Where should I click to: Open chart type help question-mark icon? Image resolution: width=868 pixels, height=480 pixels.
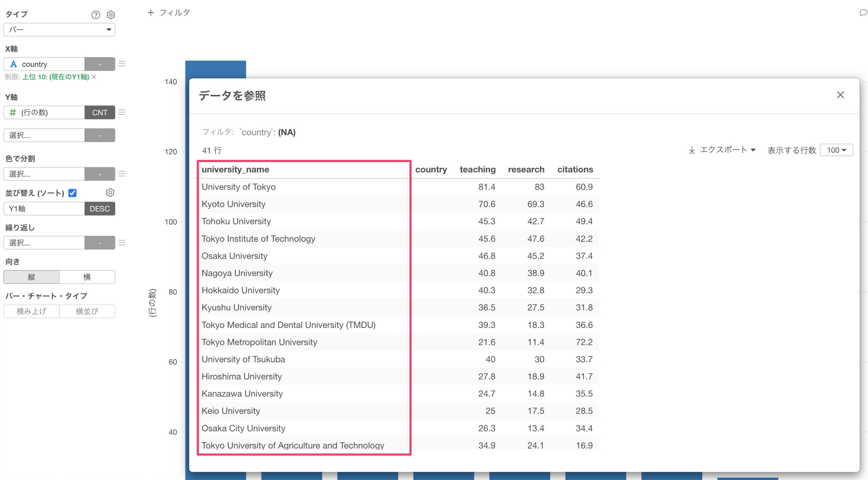(x=96, y=15)
